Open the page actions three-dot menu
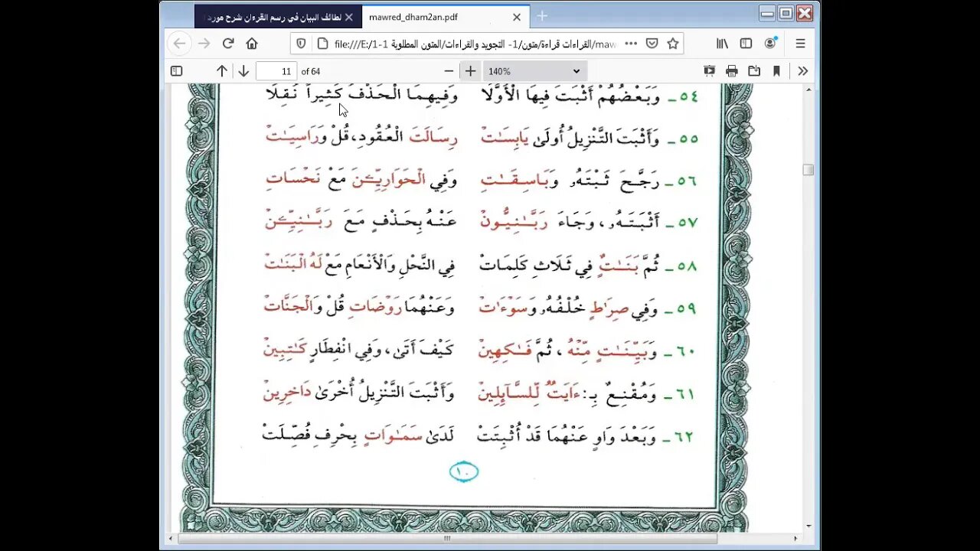980x551 pixels. (x=631, y=44)
